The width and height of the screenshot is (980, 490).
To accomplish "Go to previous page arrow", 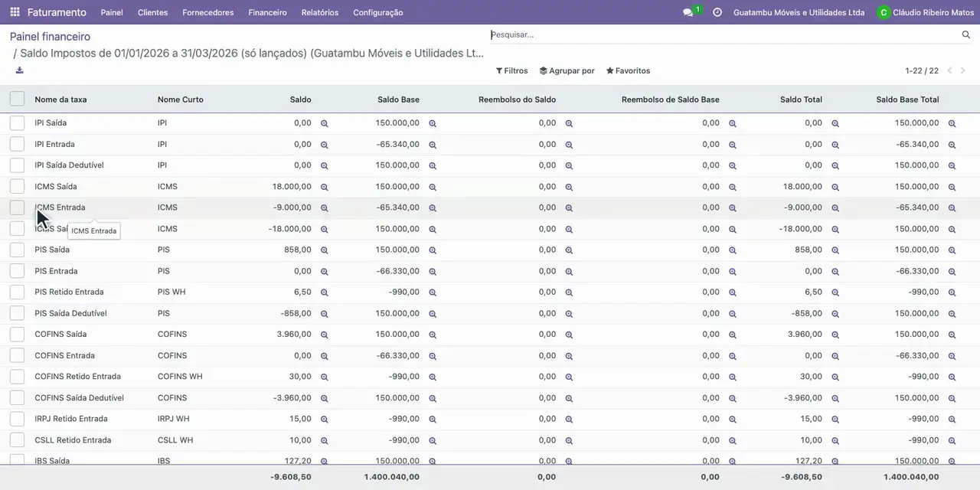I will point(949,70).
